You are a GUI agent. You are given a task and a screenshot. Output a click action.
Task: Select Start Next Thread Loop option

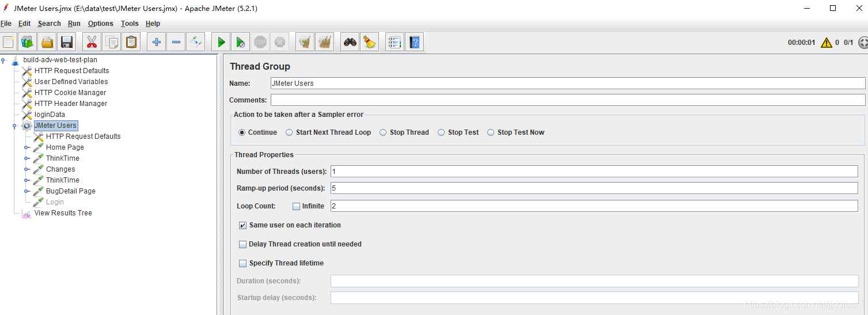(x=289, y=132)
